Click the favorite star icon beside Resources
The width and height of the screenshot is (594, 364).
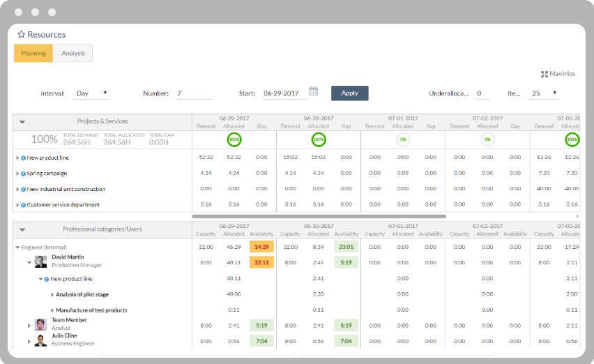tap(21, 34)
